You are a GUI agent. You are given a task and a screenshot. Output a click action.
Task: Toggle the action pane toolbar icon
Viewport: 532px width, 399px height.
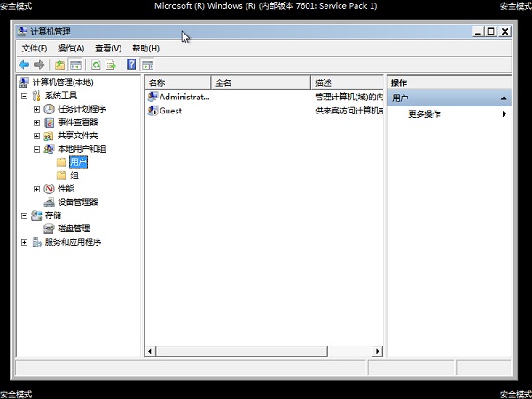148,65
